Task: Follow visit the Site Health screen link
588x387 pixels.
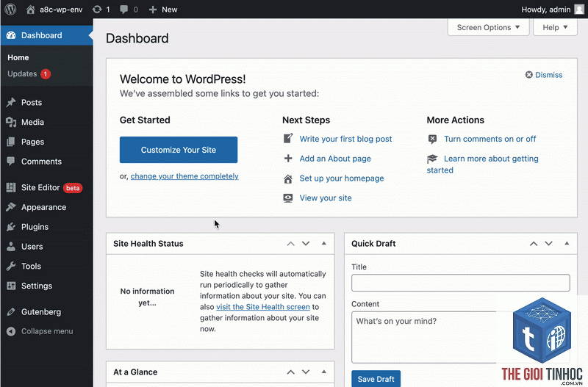Action: pos(263,307)
